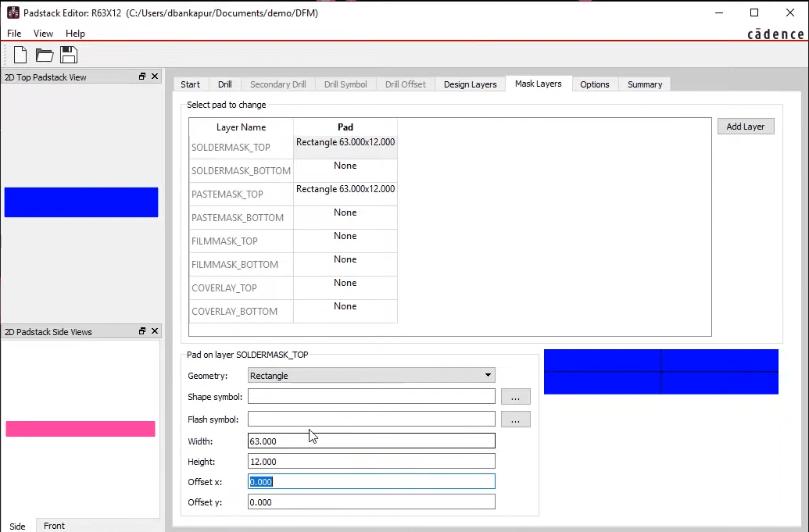Open the Summary tab

point(645,84)
